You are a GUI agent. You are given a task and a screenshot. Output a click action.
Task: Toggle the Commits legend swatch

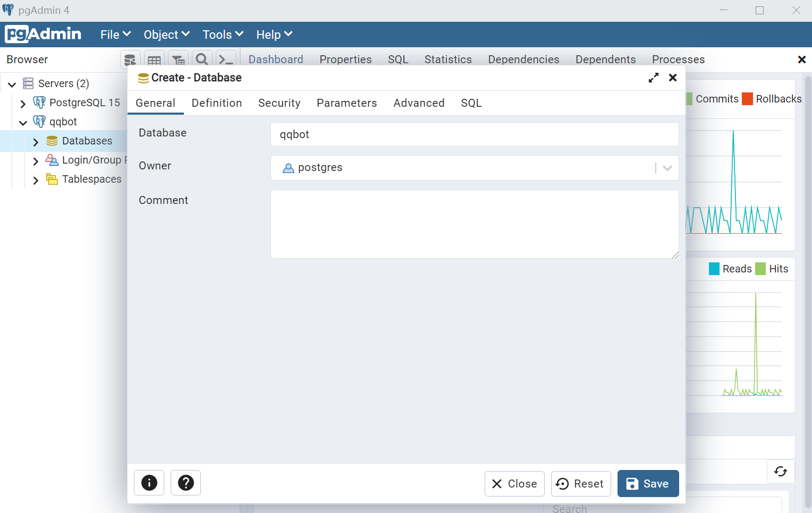click(x=689, y=99)
